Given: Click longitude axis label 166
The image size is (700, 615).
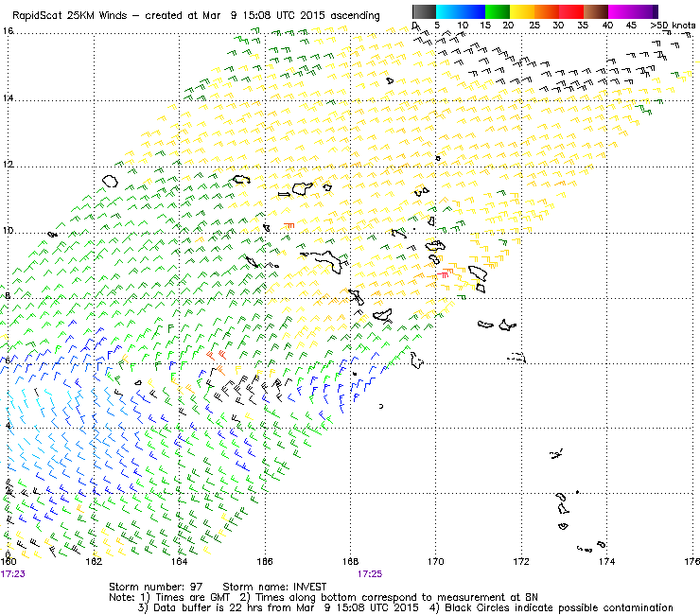Looking at the screenshot, I should pos(265,561).
